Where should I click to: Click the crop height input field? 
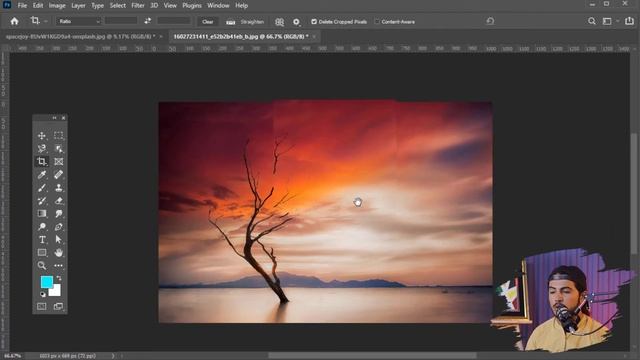click(x=174, y=21)
